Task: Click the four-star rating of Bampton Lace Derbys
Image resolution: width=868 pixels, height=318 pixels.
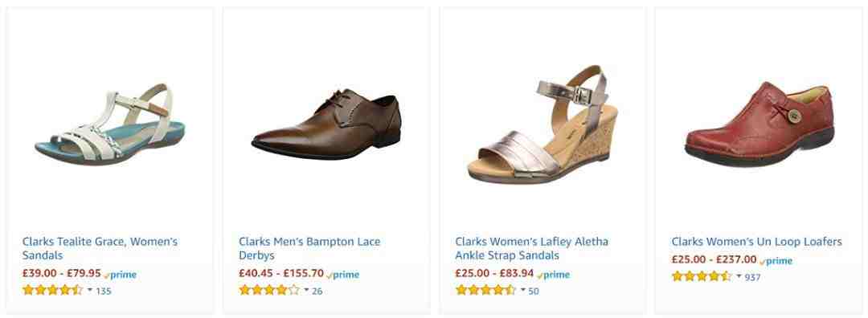Action: [269, 290]
